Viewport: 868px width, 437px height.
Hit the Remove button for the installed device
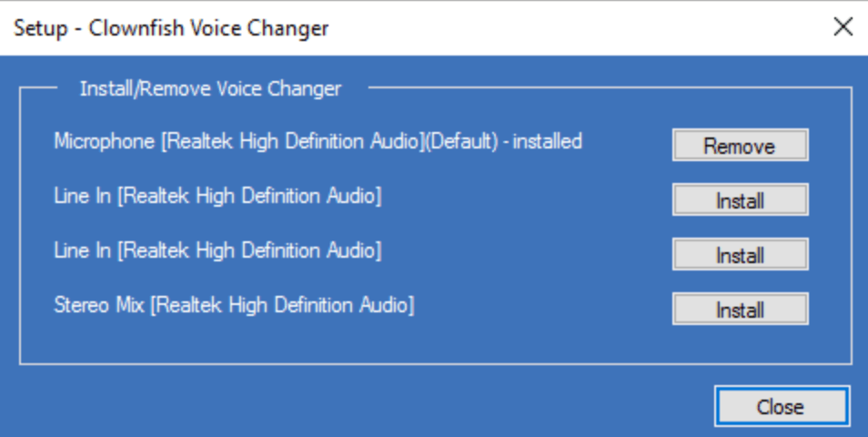(740, 146)
